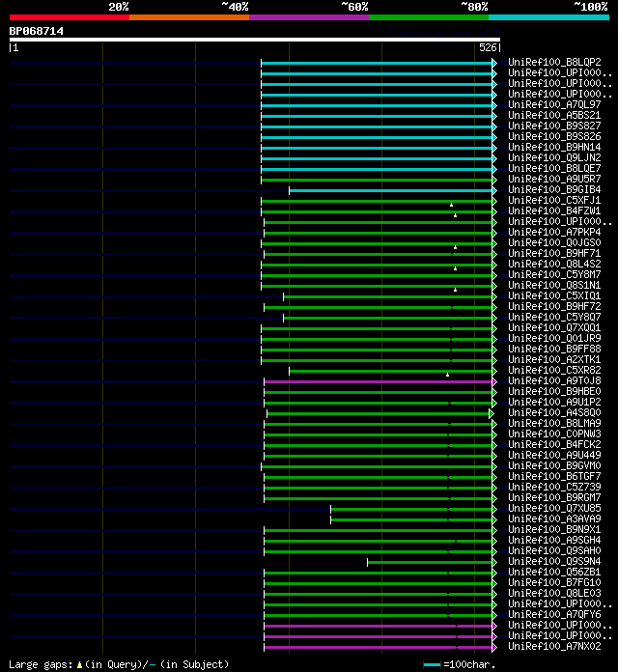This screenshot has height=672, width=618.
Task: Select the UniRef100_B9S826 label
Action: coord(554,137)
